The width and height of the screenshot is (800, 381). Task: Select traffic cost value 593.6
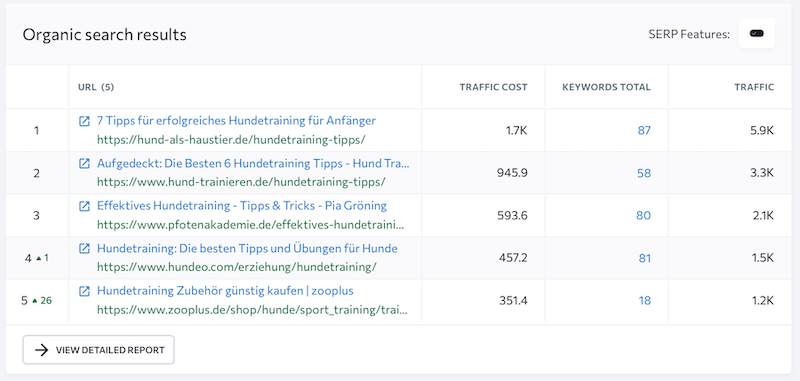(x=512, y=216)
